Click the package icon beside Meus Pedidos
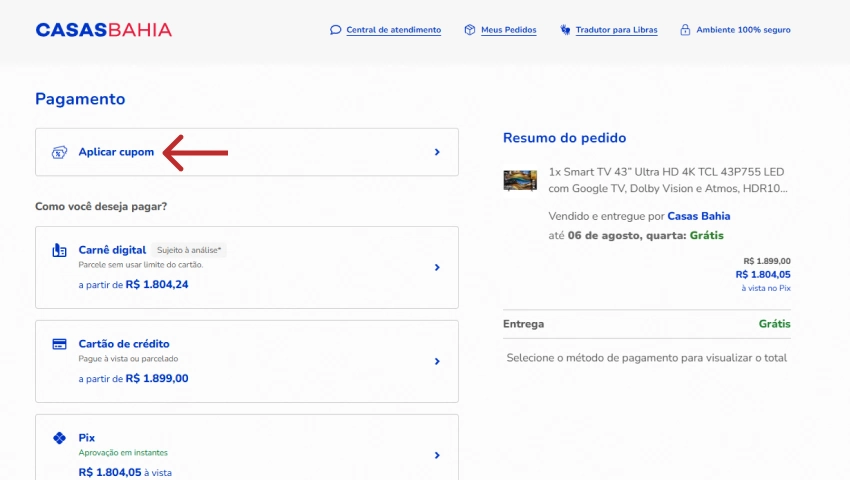The image size is (850, 480). [469, 30]
